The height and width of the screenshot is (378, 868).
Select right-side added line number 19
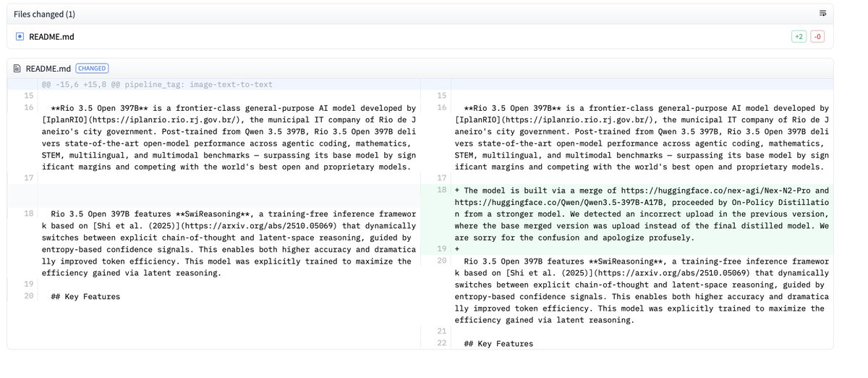[x=441, y=249]
